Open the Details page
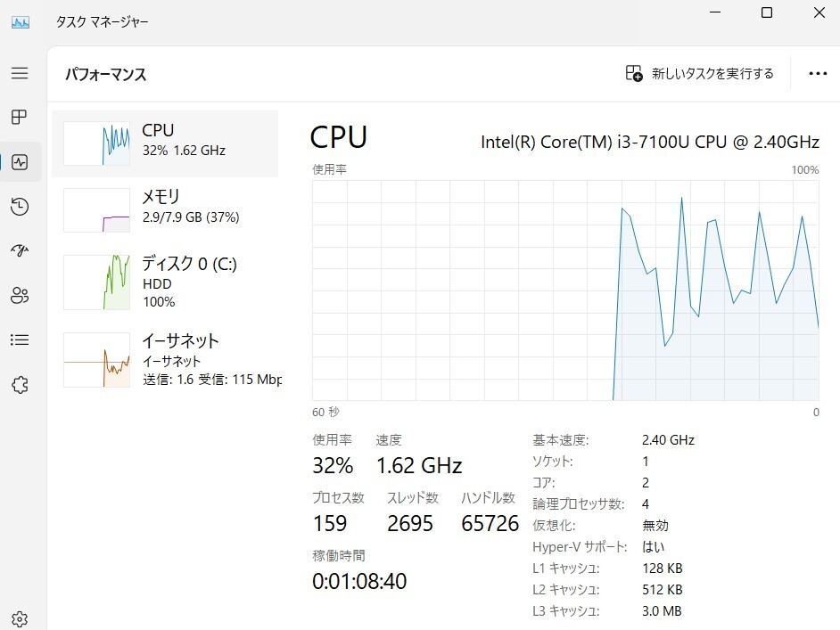Screen dimensions: 840x630 click(20, 340)
